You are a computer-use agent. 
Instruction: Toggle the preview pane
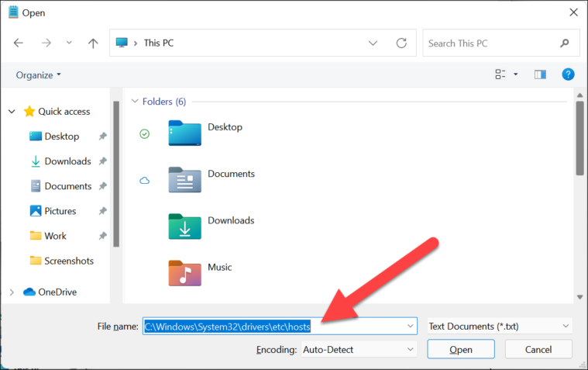[x=540, y=74]
